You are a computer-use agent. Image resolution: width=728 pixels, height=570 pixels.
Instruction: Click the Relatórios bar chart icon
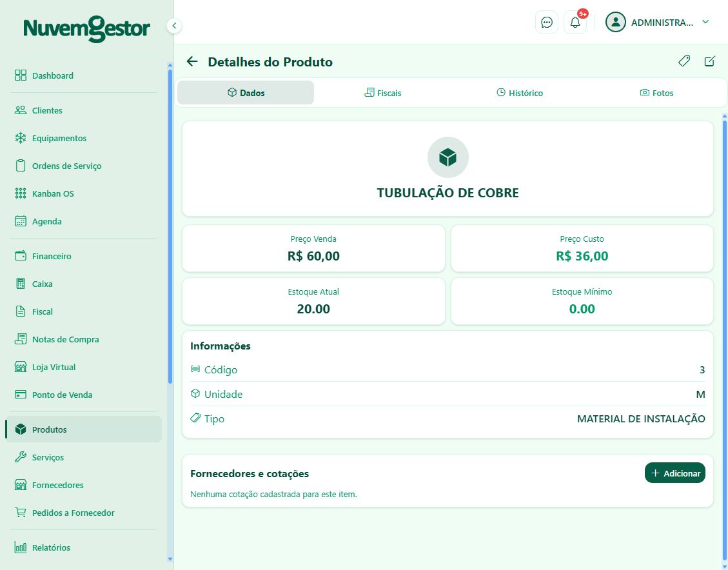coord(21,547)
